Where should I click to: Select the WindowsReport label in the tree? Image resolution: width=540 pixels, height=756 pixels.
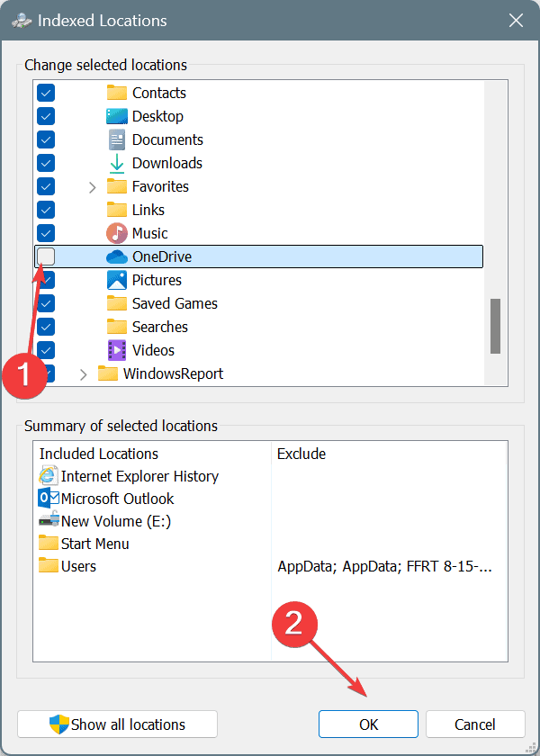coord(173,373)
